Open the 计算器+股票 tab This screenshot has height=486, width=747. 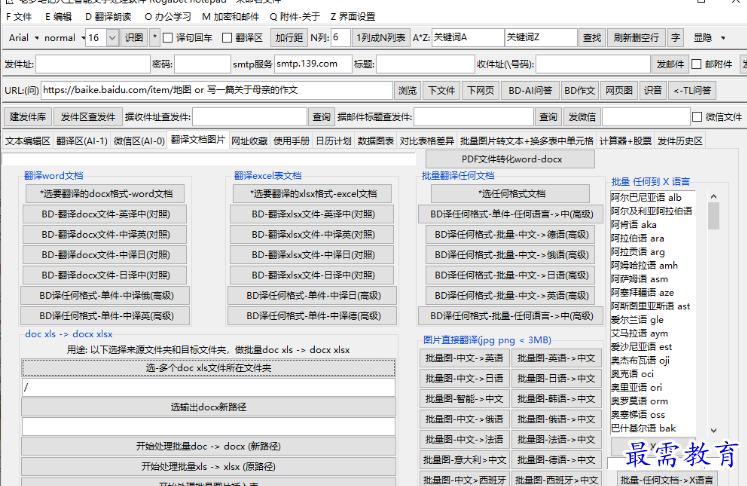626,141
